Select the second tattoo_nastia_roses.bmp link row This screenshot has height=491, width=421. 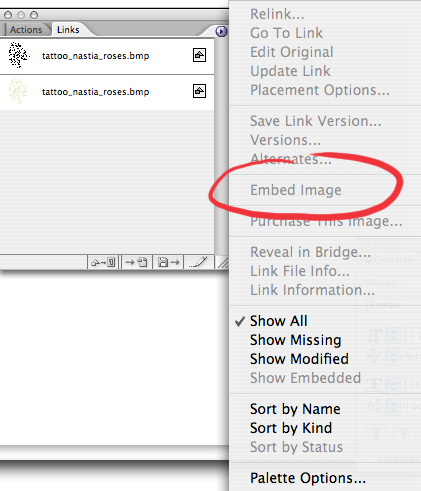coord(107,92)
